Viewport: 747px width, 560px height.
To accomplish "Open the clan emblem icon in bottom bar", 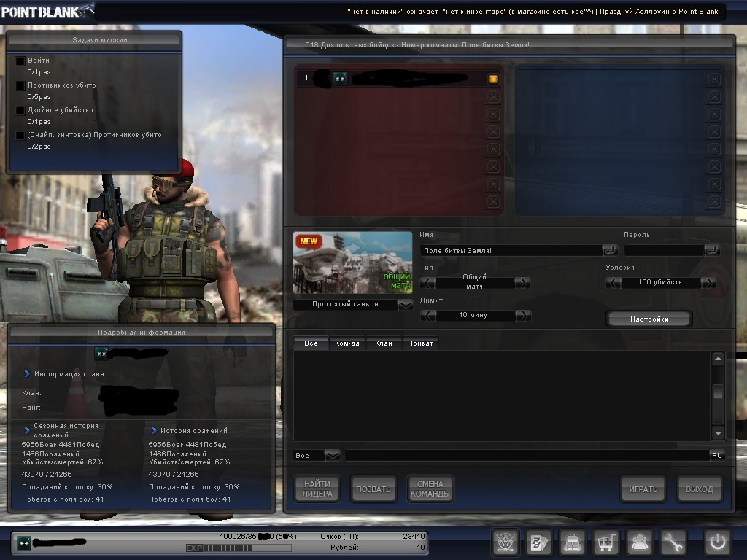I will pos(505,542).
